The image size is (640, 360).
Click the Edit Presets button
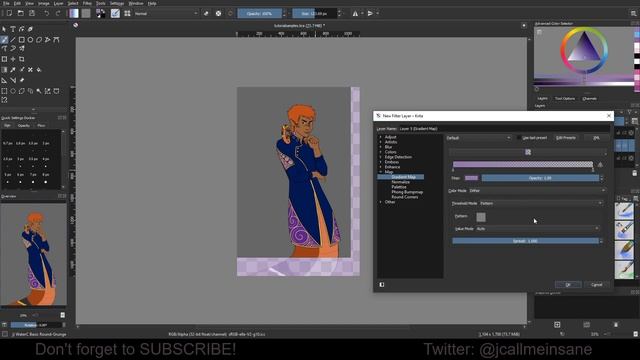(x=566, y=138)
